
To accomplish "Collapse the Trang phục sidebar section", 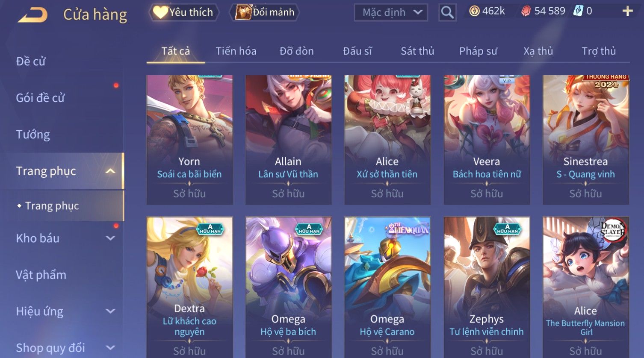I will coord(110,171).
